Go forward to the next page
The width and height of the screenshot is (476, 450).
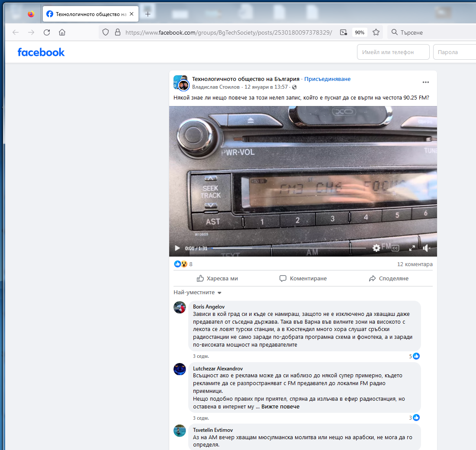coord(31,32)
